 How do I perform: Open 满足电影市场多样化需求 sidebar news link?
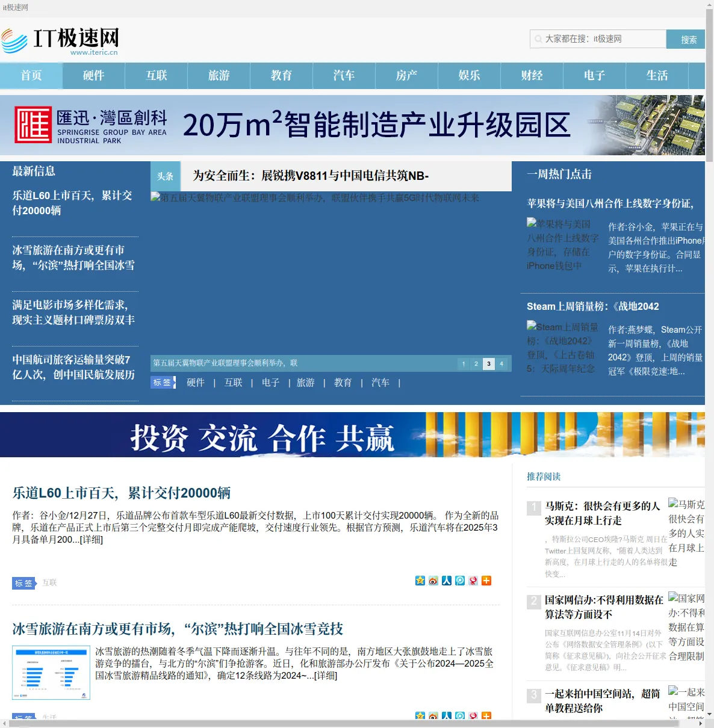pyautogui.click(x=73, y=312)
